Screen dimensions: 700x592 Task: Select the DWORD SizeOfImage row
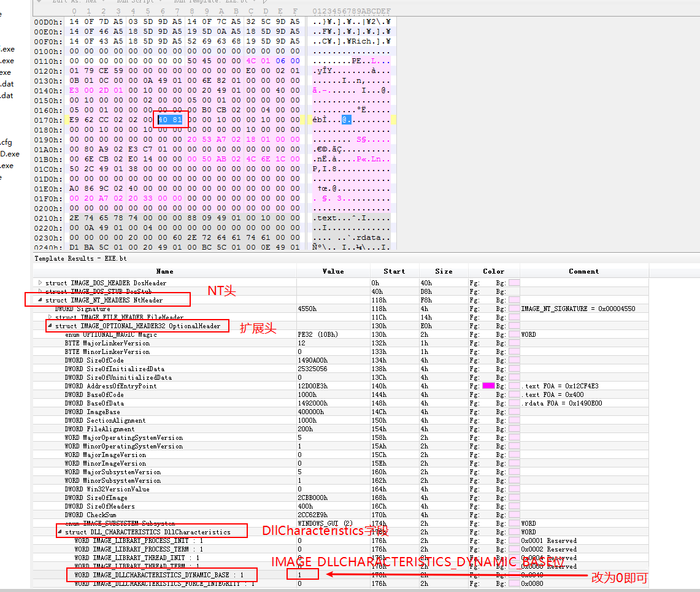(340, 498)
